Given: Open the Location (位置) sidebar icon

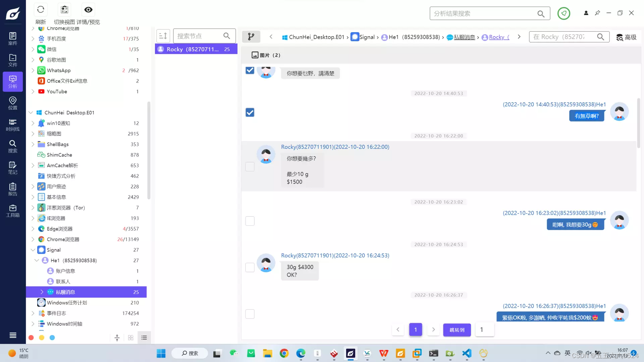Looking at the screenshot, I should coord(13,103).
